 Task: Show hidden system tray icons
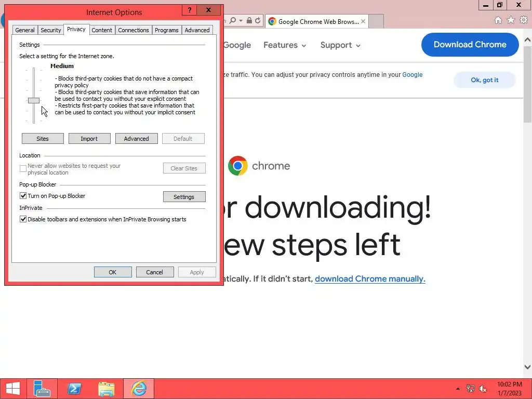pyautogui.click(x=458, y=389)
